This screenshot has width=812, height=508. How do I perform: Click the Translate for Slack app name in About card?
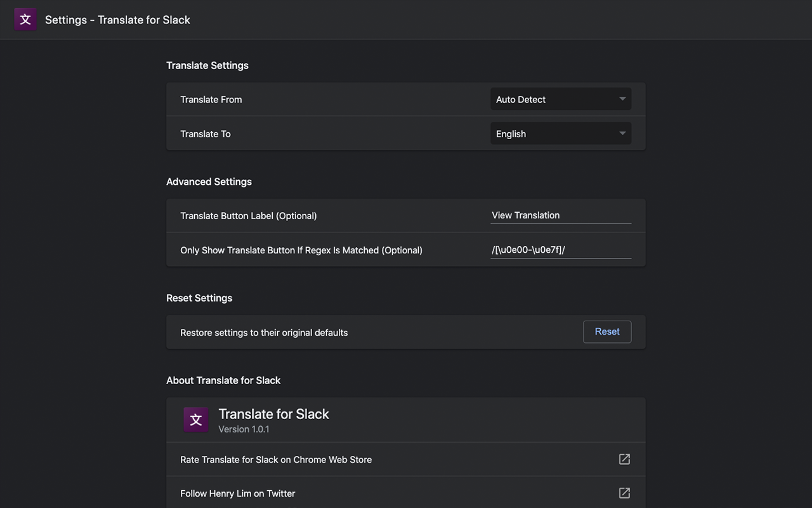coord(274,414)
